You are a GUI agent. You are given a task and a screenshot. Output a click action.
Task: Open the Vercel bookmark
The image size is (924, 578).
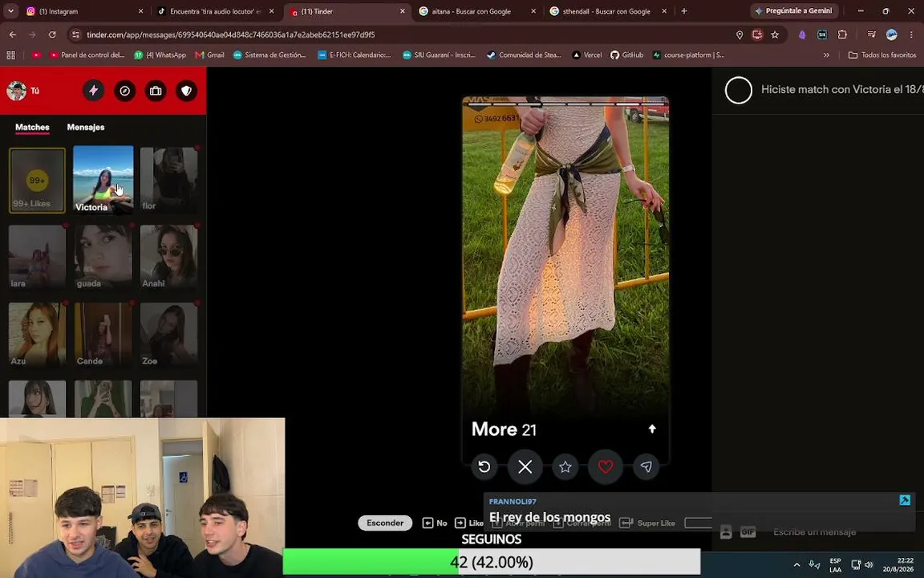pyautogui.click(x=587, y=55)
